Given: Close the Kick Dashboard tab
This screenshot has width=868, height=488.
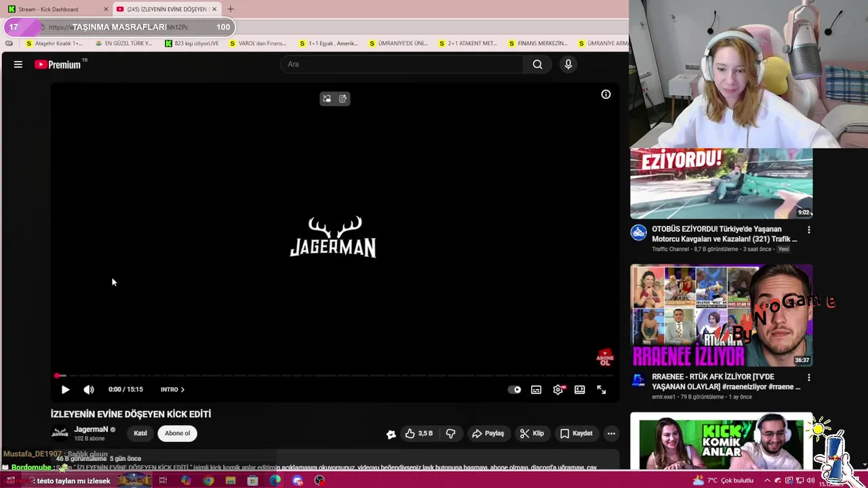Looking at the screenshot, I should 106,9.
